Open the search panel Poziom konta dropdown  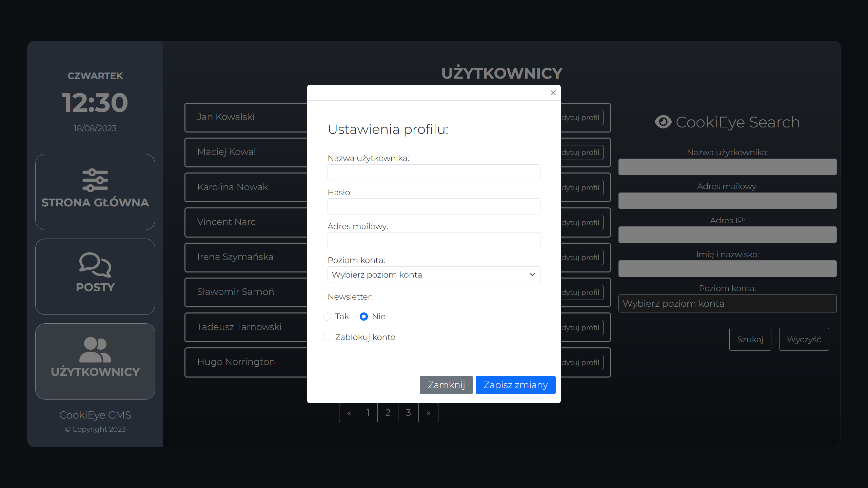coord(727,304)
